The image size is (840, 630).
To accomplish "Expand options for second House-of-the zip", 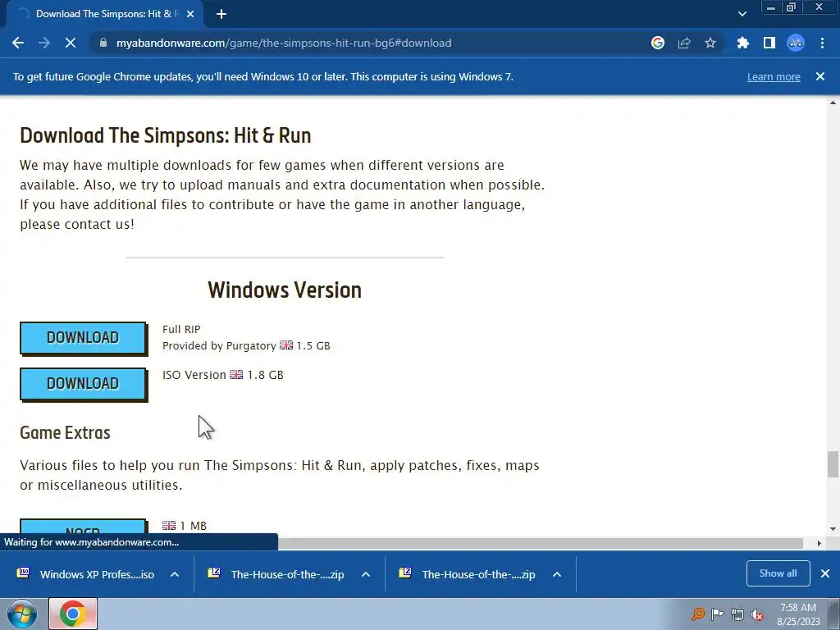I will click(x=557, y=574).
